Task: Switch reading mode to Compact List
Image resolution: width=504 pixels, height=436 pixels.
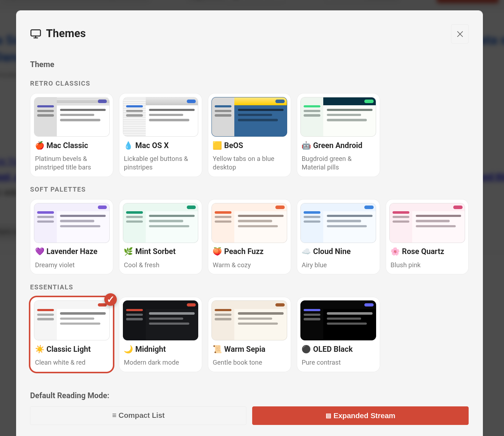Action: (138, 416)
